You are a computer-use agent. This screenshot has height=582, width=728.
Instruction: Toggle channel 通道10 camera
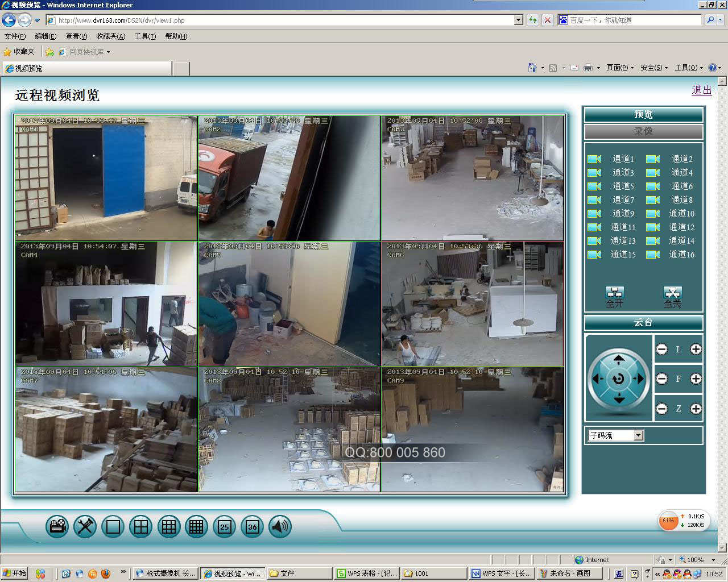tap(653, 214)
